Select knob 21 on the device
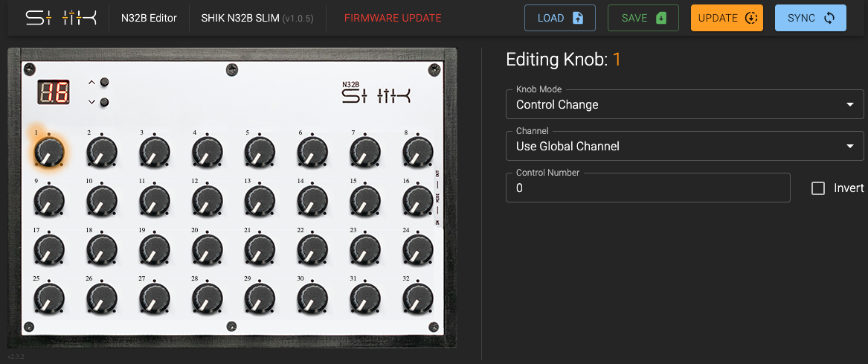Viewport: 868px width, 364px height. click(x=260, y=249)
